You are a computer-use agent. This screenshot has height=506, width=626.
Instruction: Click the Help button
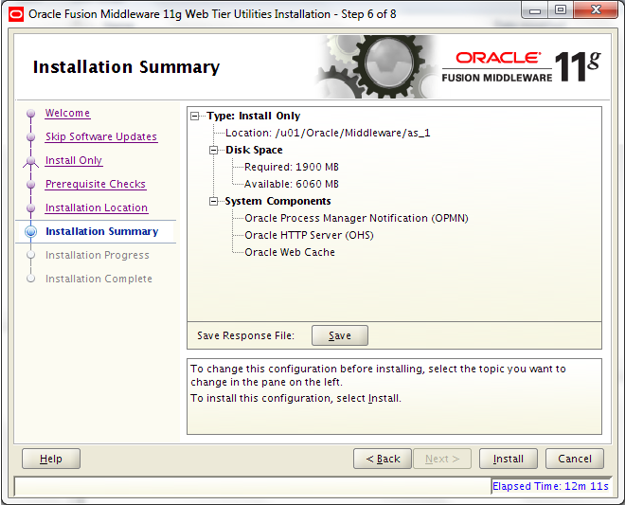coord(51,459)
